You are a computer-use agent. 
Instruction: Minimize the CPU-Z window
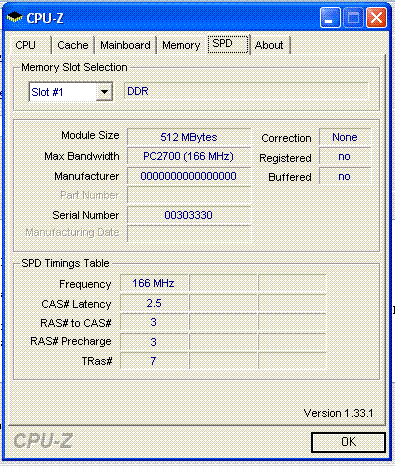(330, 18)
